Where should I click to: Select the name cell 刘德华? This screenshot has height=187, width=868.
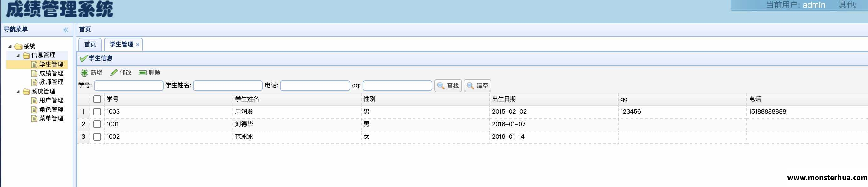(244, 124)
